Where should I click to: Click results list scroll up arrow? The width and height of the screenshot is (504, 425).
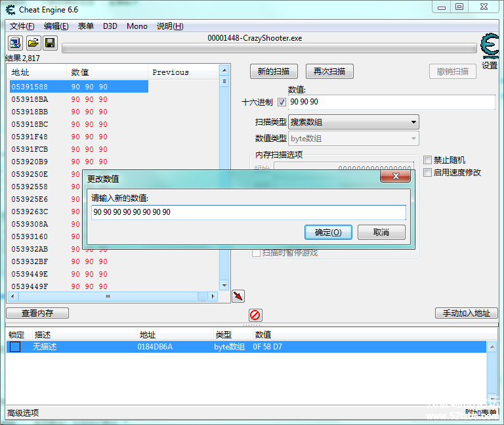pyautogui.click(x=224, y=70)
